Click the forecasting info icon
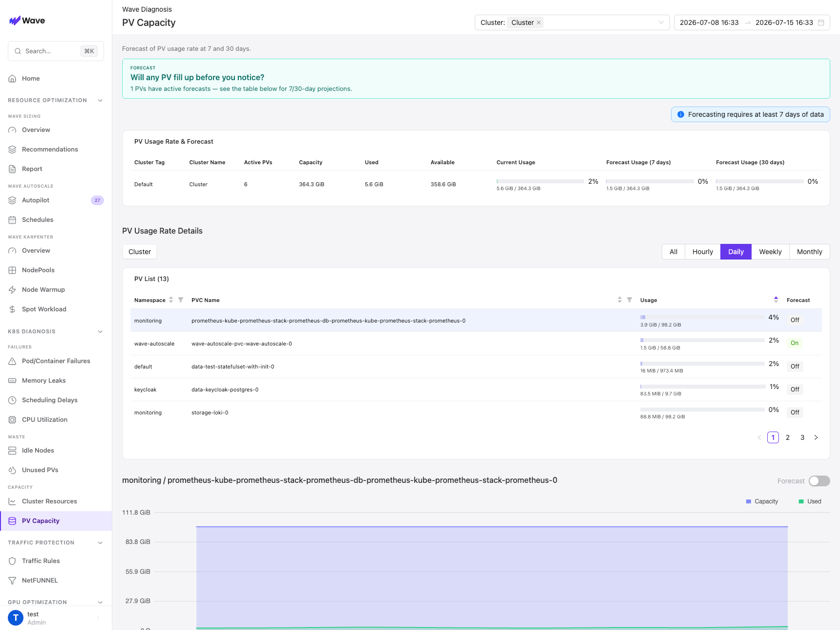Image resolution: width=840 pixels, height=630 pixels. tap(681, 114)
